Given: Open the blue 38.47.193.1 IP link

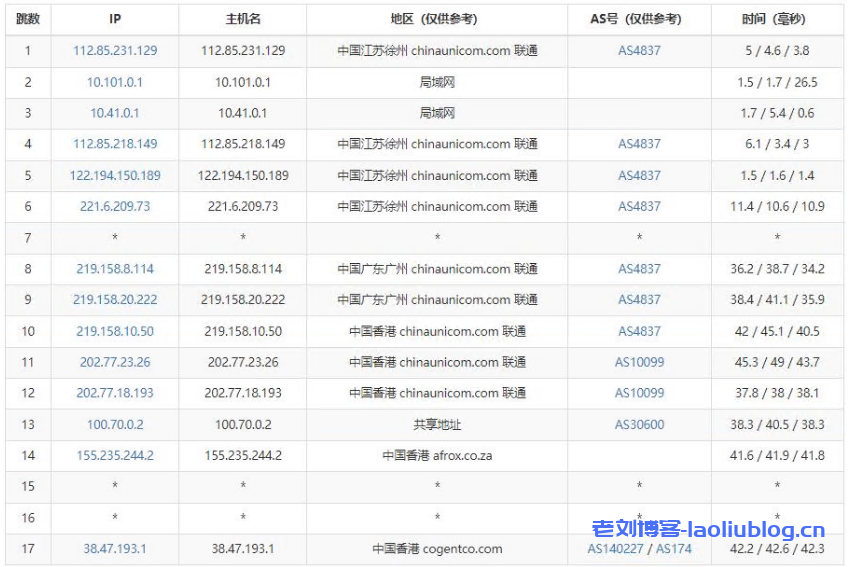Looking at the screenshot, I should [x=115, y=548].
